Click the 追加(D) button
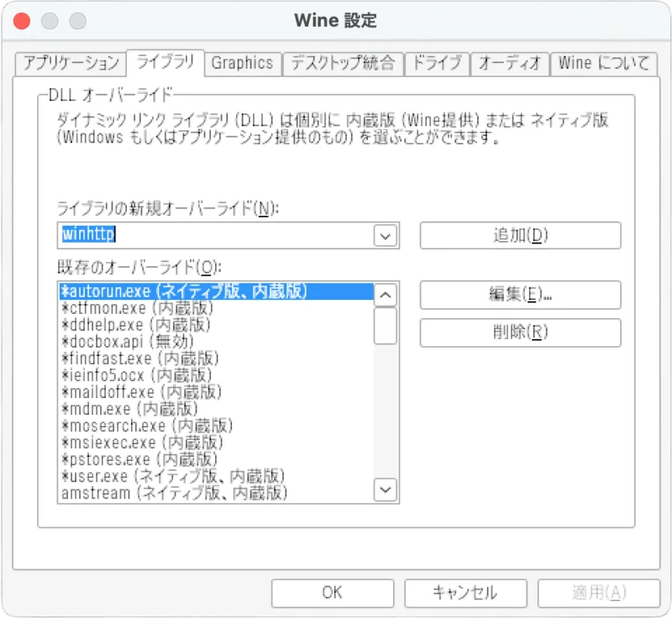The image size is (672, 618). coord(520,235)
